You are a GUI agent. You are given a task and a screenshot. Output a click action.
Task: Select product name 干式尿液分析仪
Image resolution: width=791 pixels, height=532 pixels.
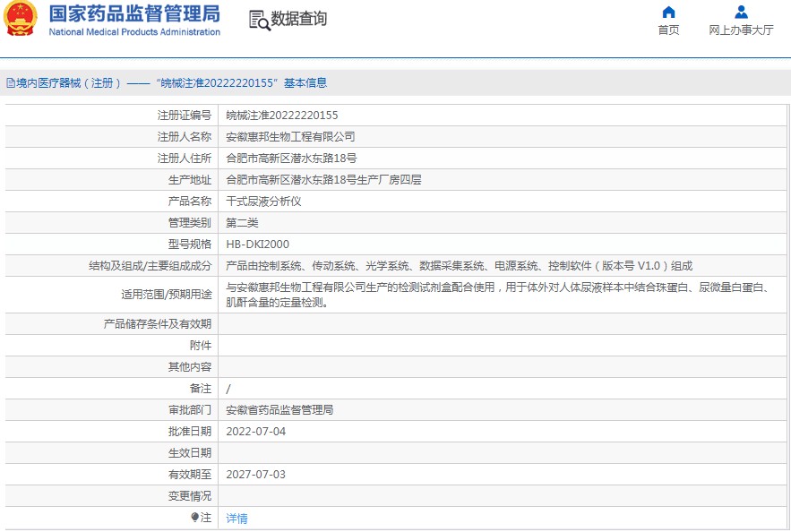coord(263,202)
